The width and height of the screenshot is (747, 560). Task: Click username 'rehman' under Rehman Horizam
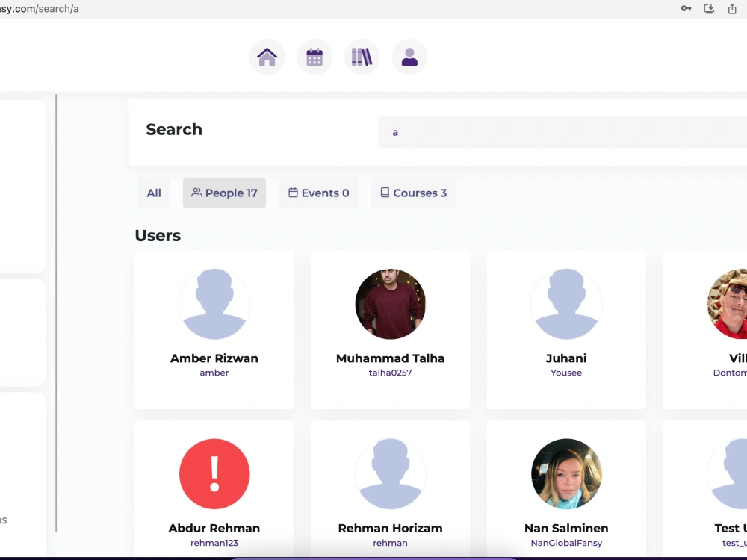pyautogui.click(x=390, y=543)
